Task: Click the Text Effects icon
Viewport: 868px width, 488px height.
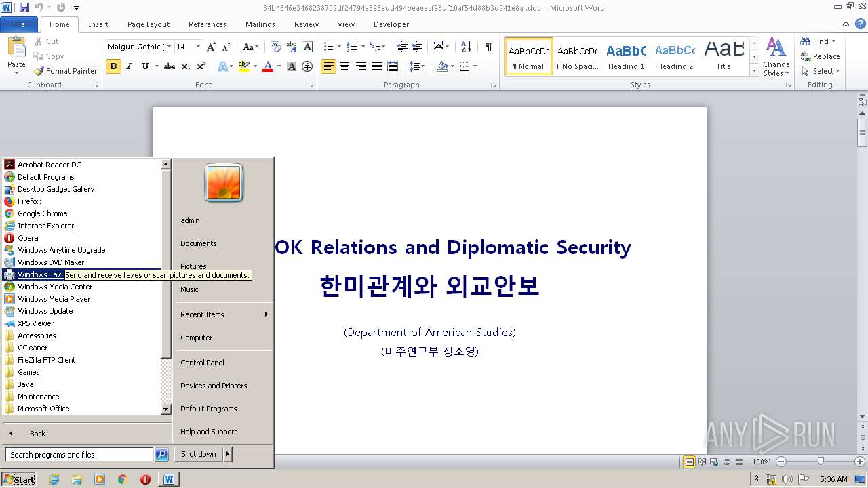Action: (222, 66)
